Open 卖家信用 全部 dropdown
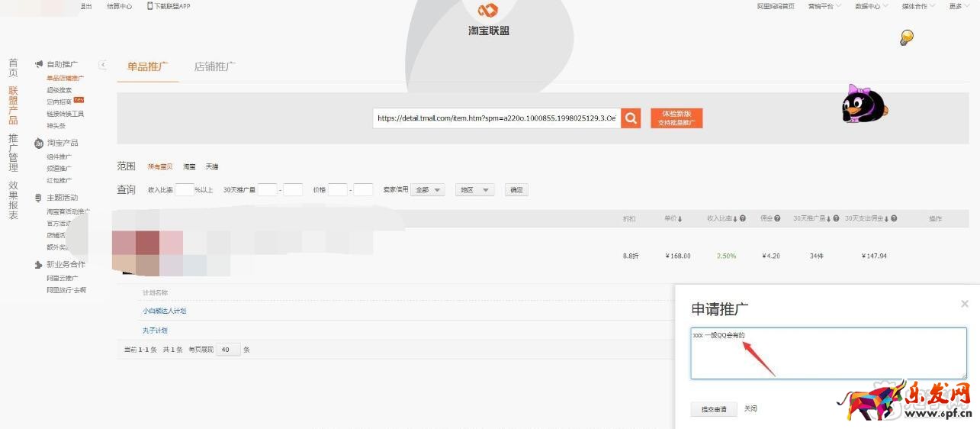The width and height of the screenshot is (980, 429). pos(428,190)
